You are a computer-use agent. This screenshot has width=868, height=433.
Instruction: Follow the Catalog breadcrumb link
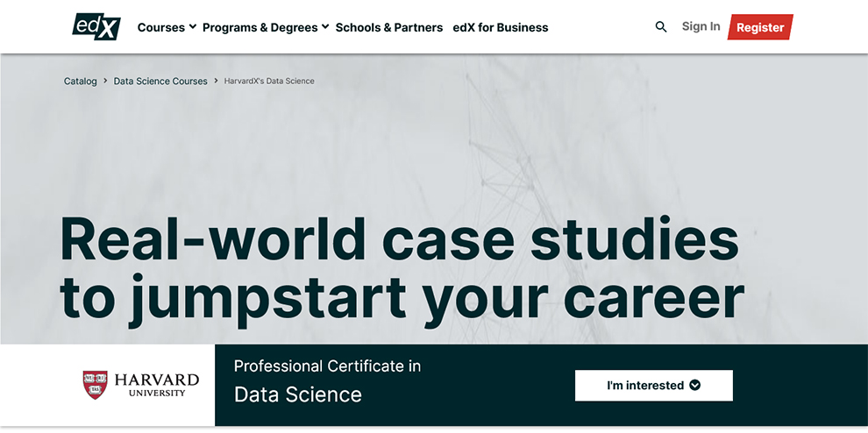81,81
